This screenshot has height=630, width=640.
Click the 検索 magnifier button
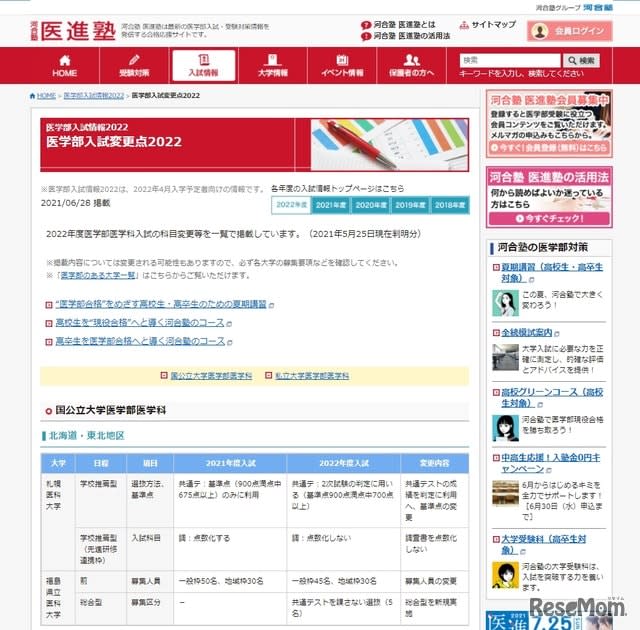(x=582, y=60)
